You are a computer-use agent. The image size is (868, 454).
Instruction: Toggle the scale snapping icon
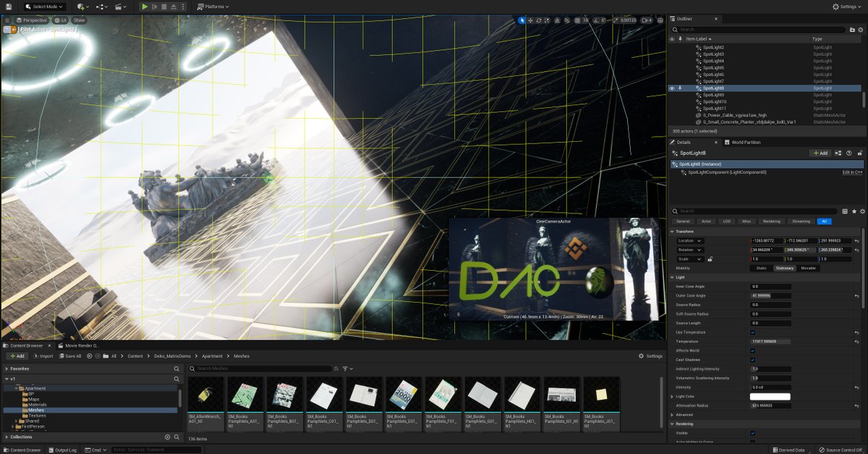tap(616, 20)
